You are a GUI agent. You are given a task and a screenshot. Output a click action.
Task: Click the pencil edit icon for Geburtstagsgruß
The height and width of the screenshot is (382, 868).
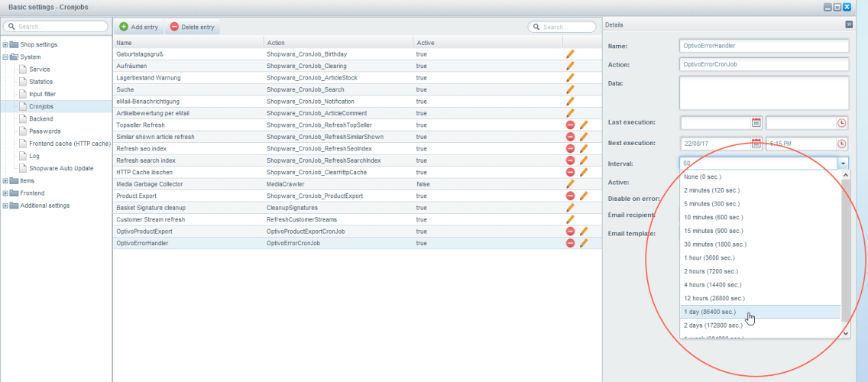click(x=569, y=54)
